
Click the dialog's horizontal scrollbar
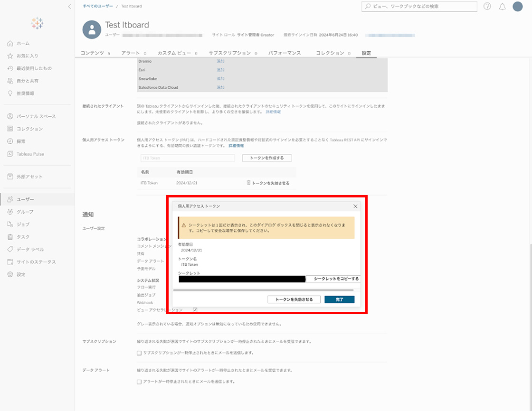coord(264,290)
